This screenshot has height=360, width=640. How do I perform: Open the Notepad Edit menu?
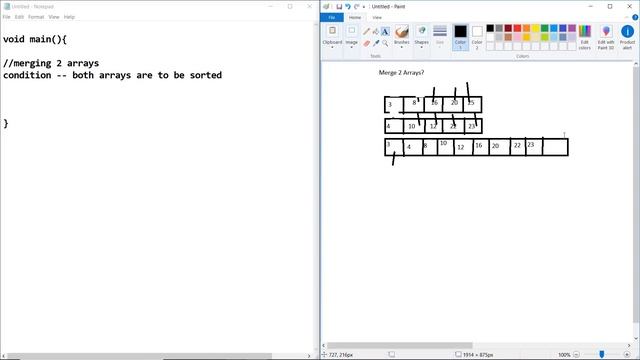click(19, 17)
